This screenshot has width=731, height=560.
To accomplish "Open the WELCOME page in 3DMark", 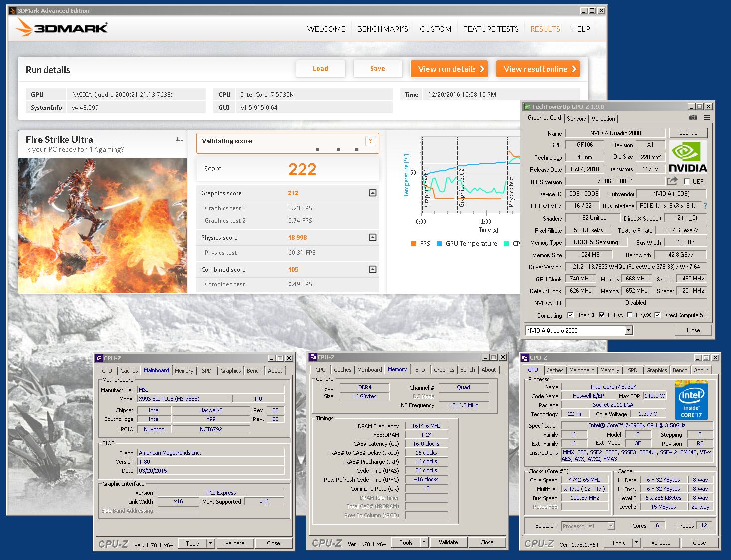I will (326, 29).
